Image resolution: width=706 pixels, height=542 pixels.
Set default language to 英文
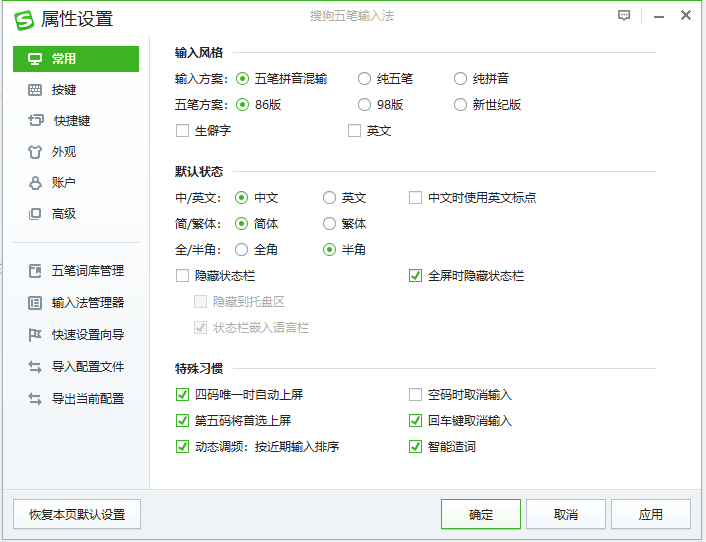330,198
